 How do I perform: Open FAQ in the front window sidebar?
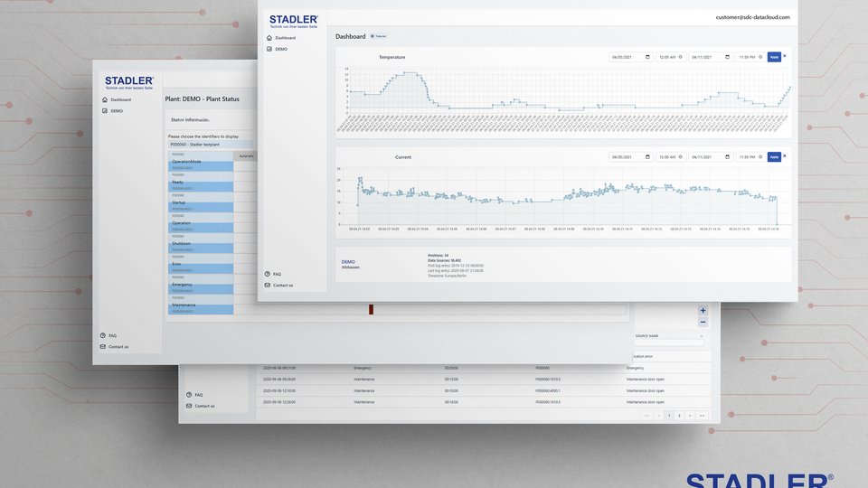pyautogui.click(x=277, y=274)
